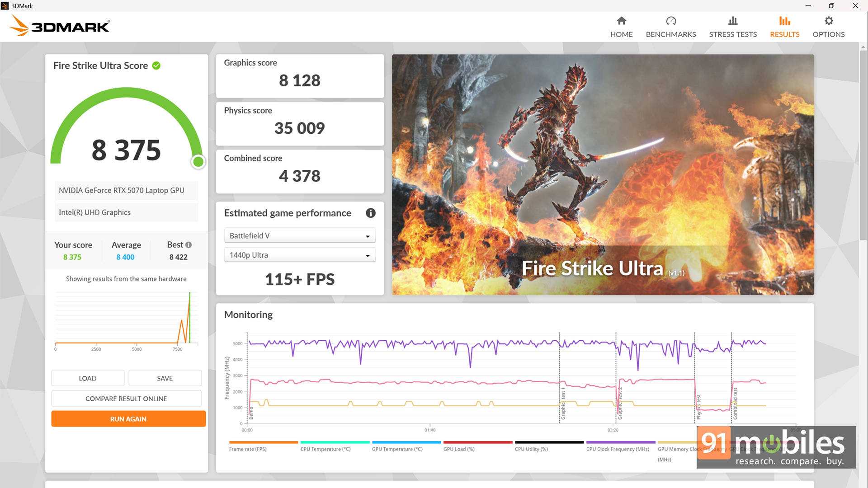Viewport: 868px width, 488px height.
Task: Click the Graphics score value 8 128
Action: pos(299,80)
